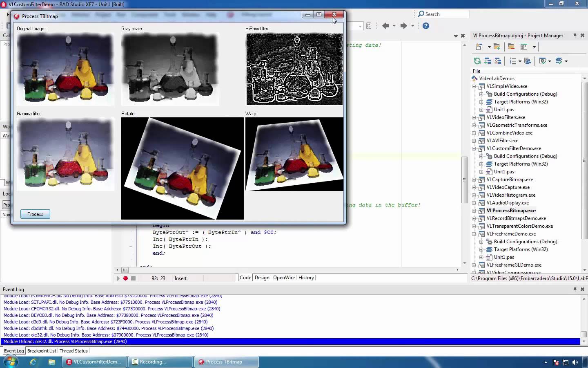Screen dimensions: 588x368
Task: Expand Build Configurations under VLSimpleVideo.exe
Action: click(x=481, y=94)
